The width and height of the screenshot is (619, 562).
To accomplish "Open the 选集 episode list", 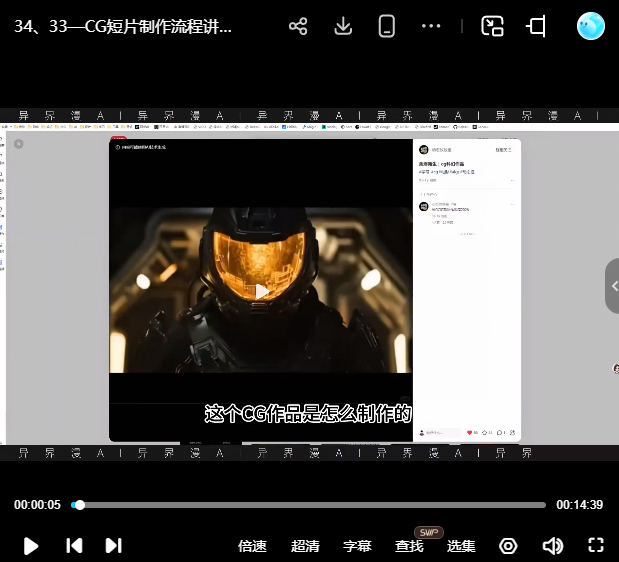I will (461, 546).
